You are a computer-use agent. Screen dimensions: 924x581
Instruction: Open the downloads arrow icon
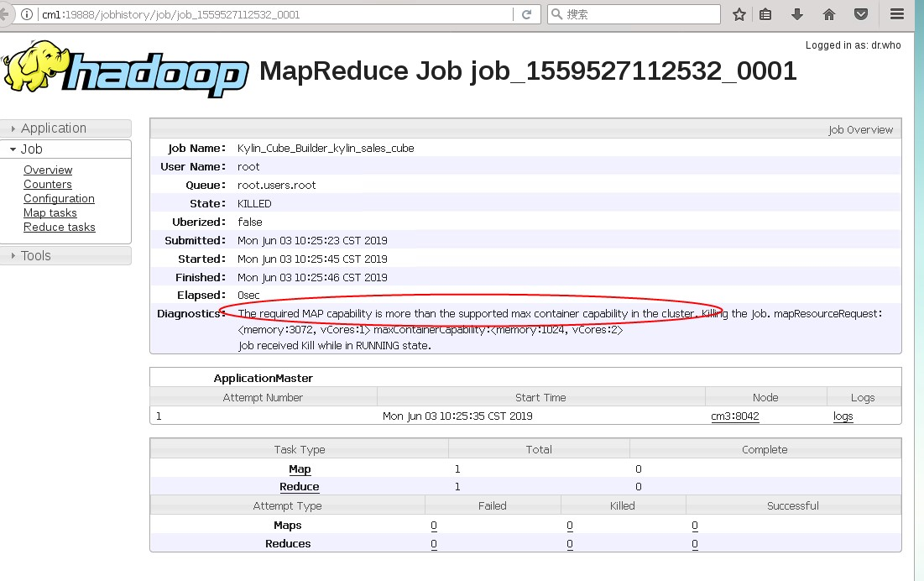tap(796, 14)
